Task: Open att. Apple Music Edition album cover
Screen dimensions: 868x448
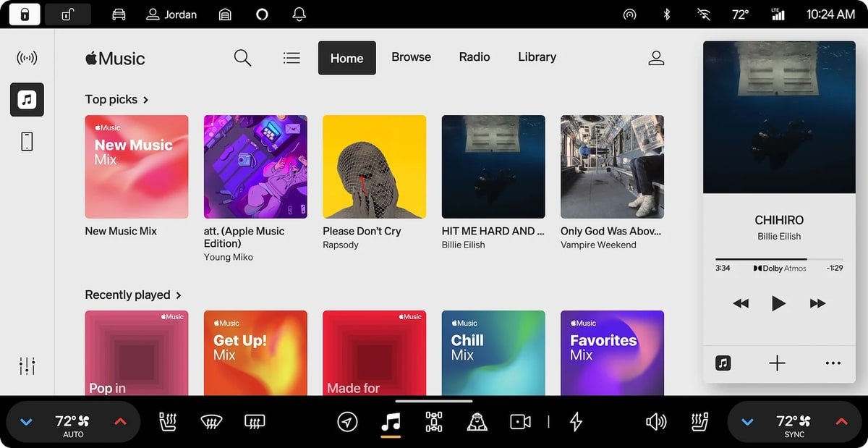Action: (255, 166)
